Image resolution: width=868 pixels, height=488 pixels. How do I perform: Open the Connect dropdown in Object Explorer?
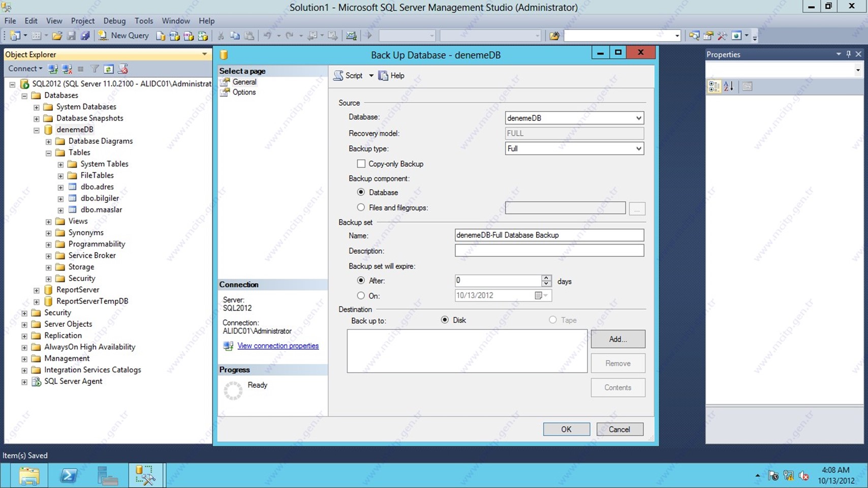(25, 69)
